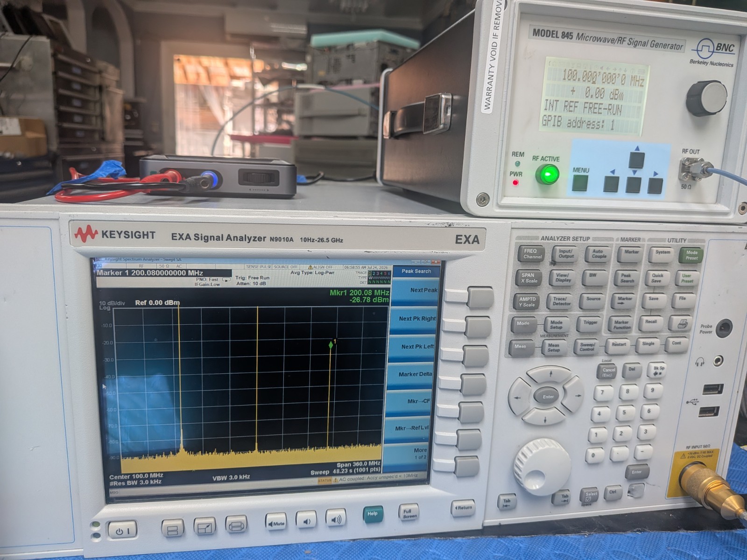Open the Marker Function key
Viewport: 747px width, 560px height.
(x=621, y=324)
